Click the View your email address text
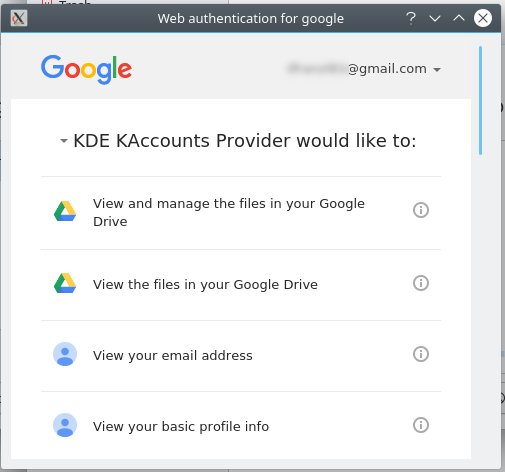This screenshot has height=472, width=505. click(173, 355)
